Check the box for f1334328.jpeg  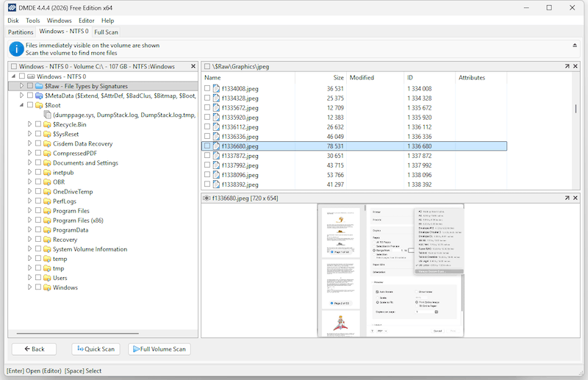click(207, 98)
